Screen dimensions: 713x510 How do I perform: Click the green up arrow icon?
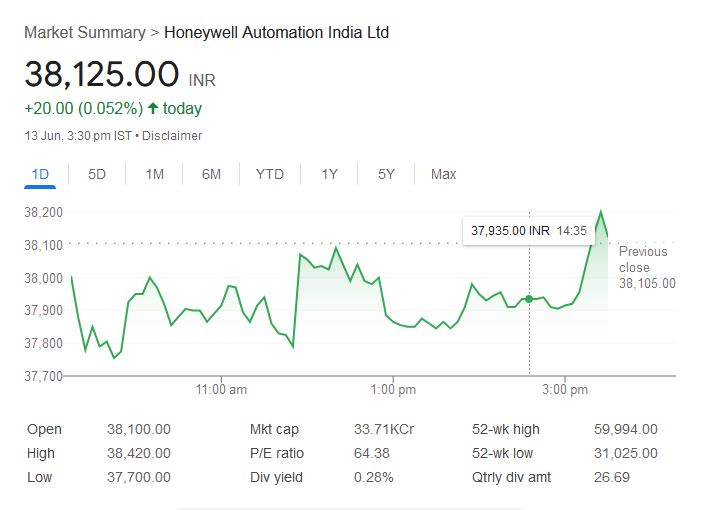[x=153, y=108]
